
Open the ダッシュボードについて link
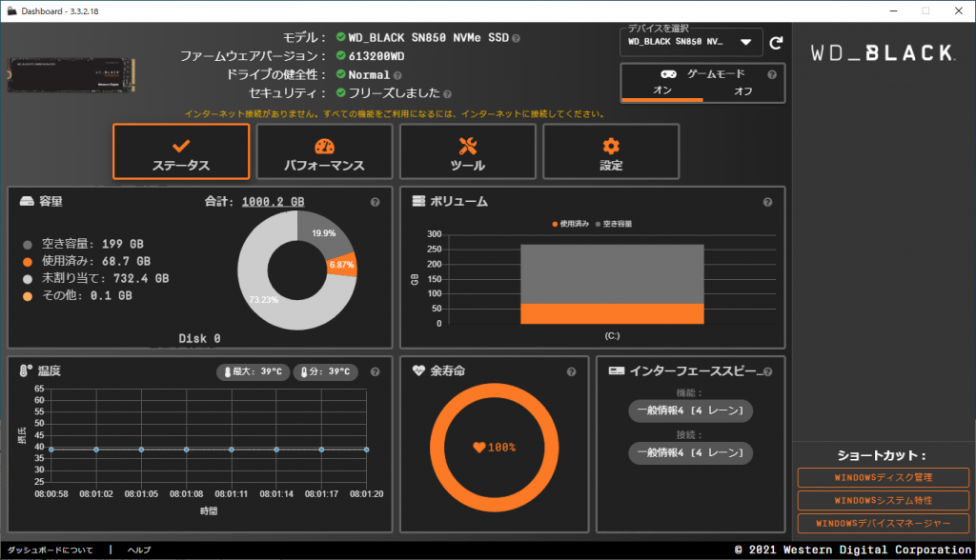click(51, 550)
